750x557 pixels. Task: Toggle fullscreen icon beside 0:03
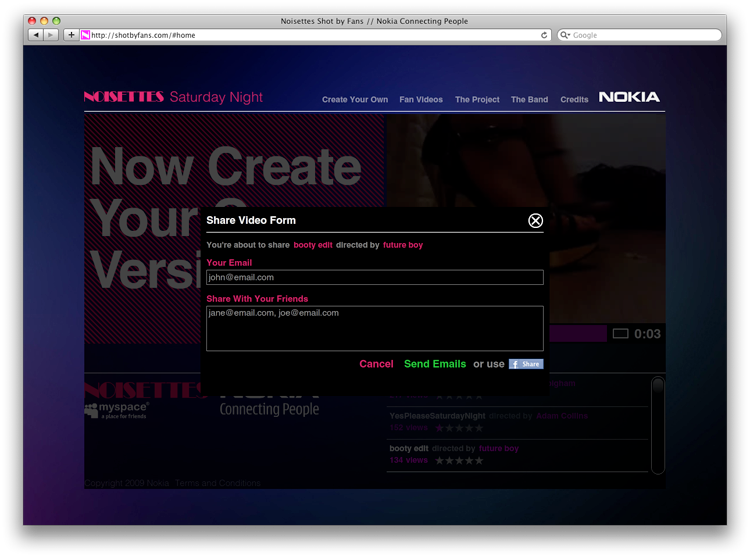coord(620,334)
